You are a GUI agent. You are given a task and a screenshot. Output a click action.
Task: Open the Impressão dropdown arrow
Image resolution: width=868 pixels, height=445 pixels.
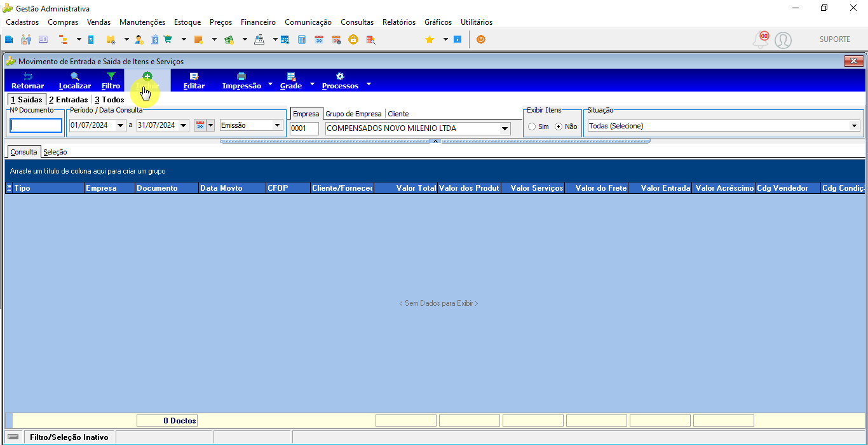(270, 84)
